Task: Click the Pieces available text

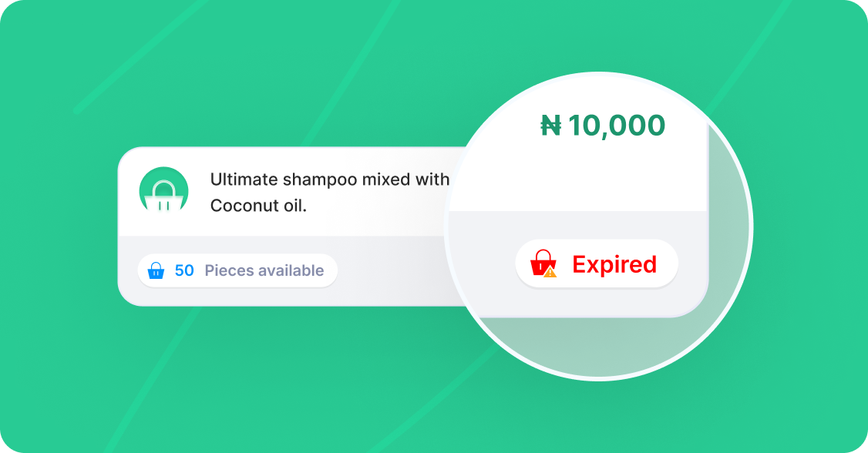Action: tap(264, 270)
